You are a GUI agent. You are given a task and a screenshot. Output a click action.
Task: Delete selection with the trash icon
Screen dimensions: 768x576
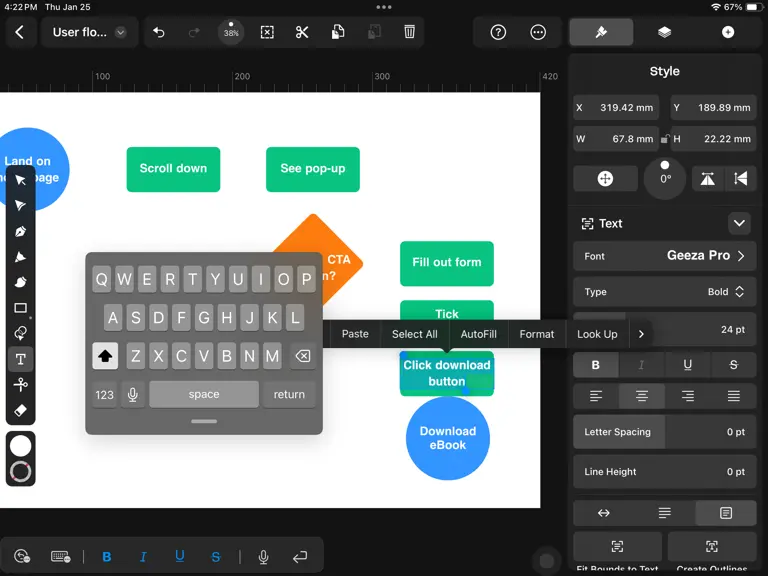pos(409,32)
